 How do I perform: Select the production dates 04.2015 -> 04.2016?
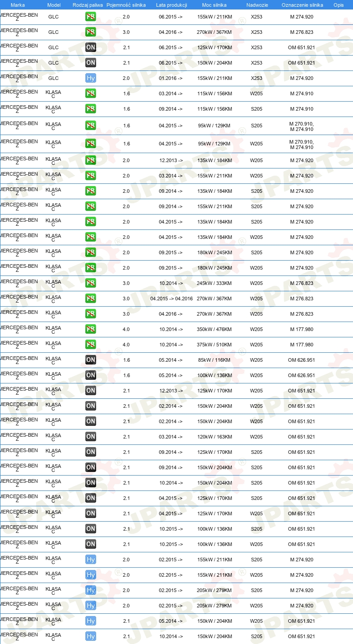coord(172,299)
